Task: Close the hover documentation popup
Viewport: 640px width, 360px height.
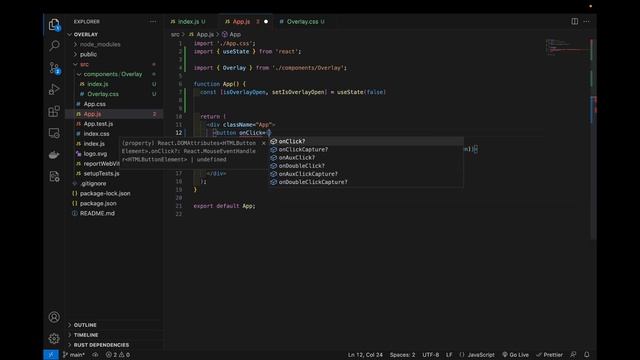Action: point(264,143)
